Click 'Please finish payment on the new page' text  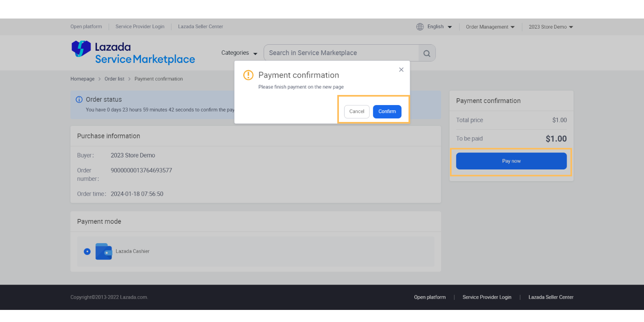click(301, 87)
